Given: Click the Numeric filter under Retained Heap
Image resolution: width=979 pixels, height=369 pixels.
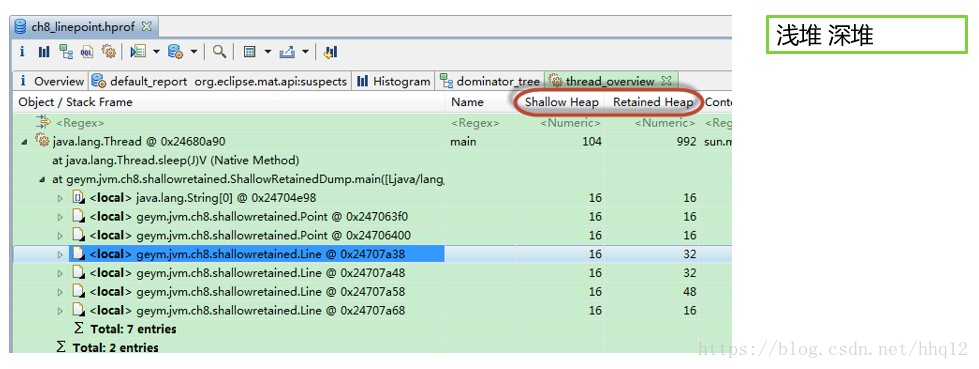Looking at the screenshot, I should coord(665,123).
